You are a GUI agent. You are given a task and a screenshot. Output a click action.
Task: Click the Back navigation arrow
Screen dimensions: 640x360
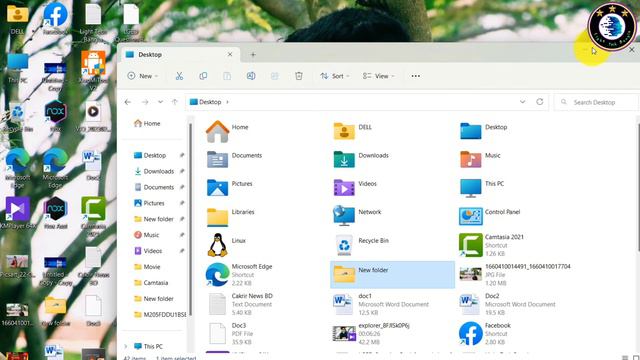[x=128, y=102]
